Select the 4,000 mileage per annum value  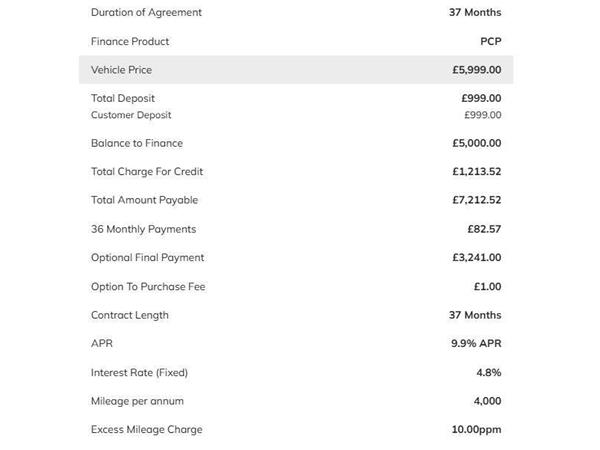click(487, 401)
